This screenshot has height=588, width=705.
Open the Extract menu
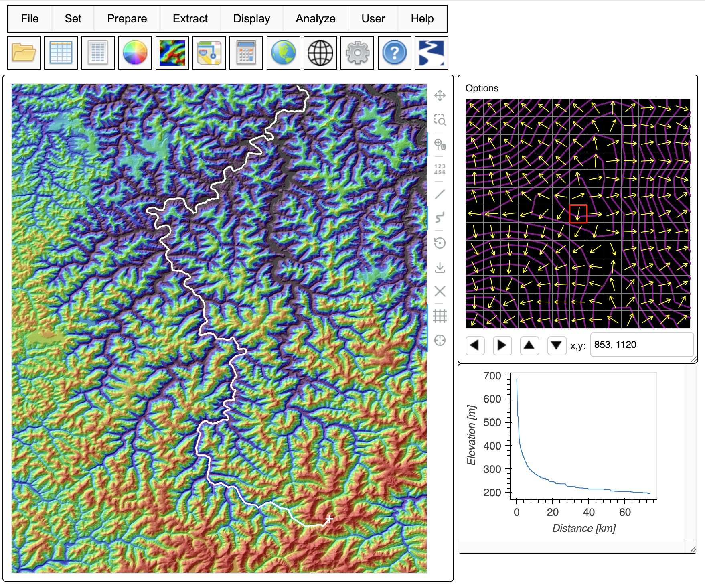click(190, 19)
